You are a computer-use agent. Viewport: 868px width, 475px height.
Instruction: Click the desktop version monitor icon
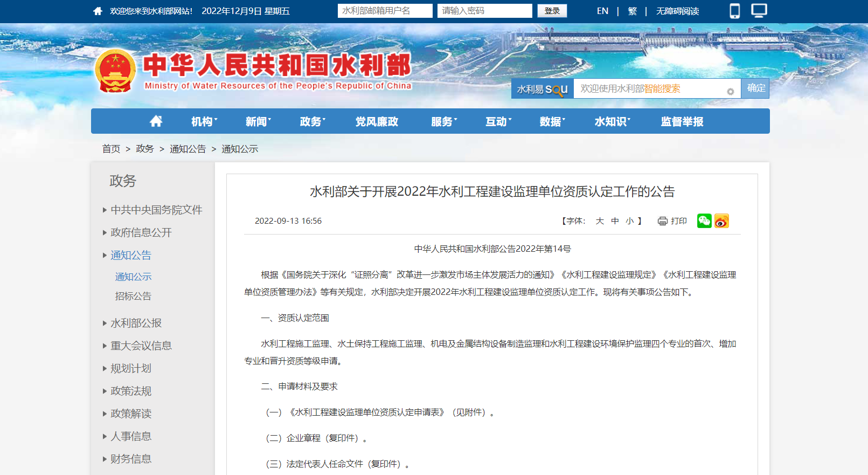click(x=759, y=11)
